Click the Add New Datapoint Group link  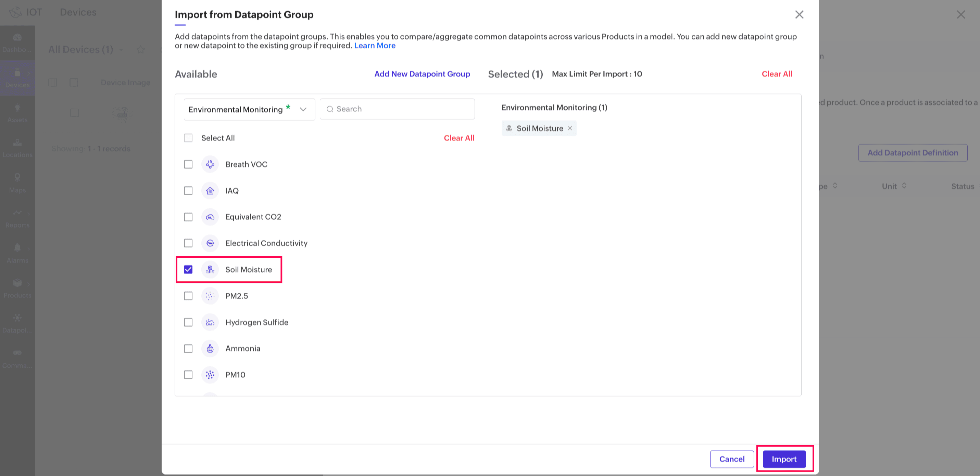click(422, 74)
